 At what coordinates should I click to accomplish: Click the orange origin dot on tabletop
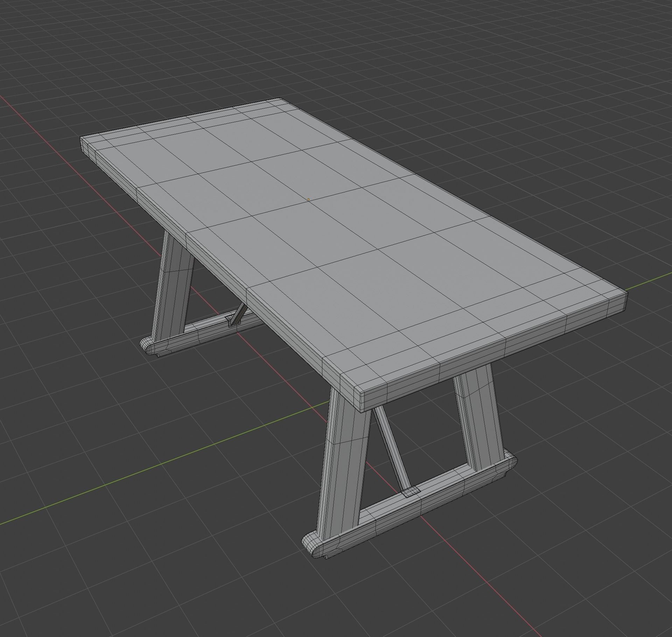[x=308, y=200]
